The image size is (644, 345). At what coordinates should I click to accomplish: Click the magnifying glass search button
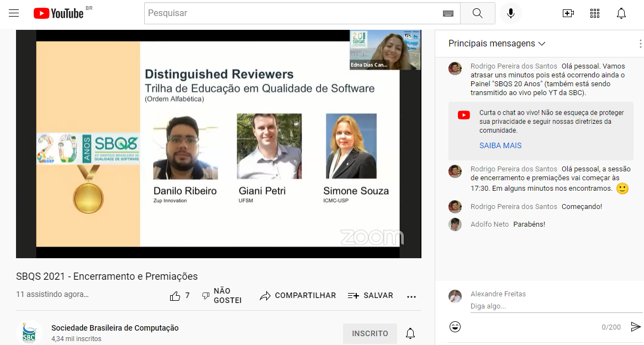coord(478,13)
